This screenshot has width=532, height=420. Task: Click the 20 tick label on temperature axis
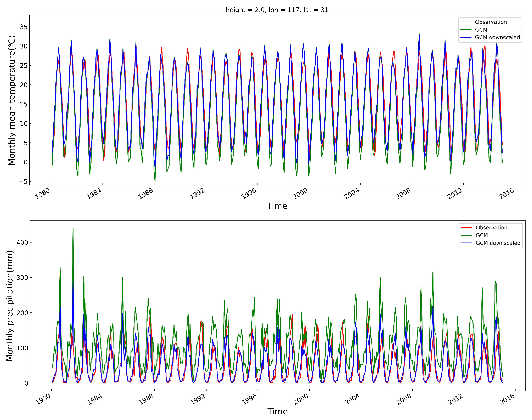click(24, 85)
